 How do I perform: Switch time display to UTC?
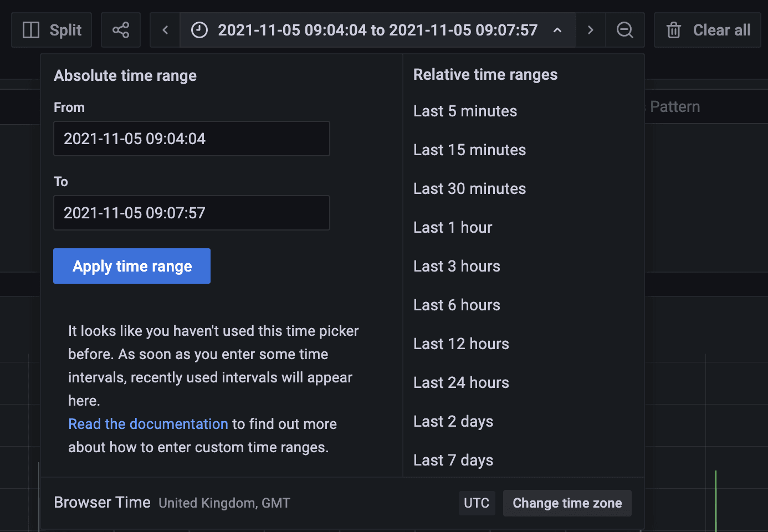pyautogui.click(x=477, y=503)
